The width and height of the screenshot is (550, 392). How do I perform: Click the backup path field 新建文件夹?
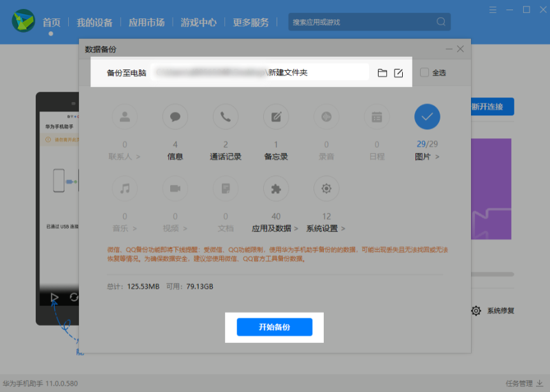[260, 72]
